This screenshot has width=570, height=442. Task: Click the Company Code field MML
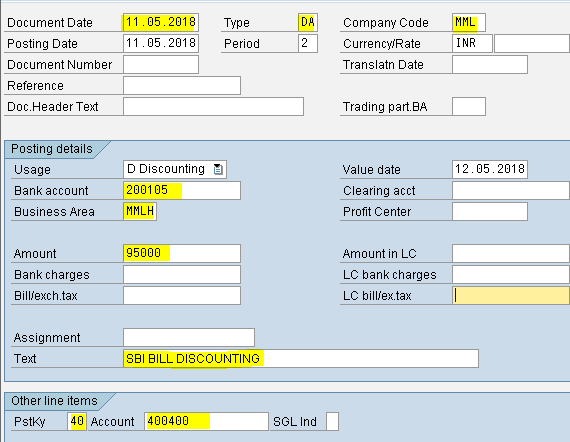coord(469,22)
